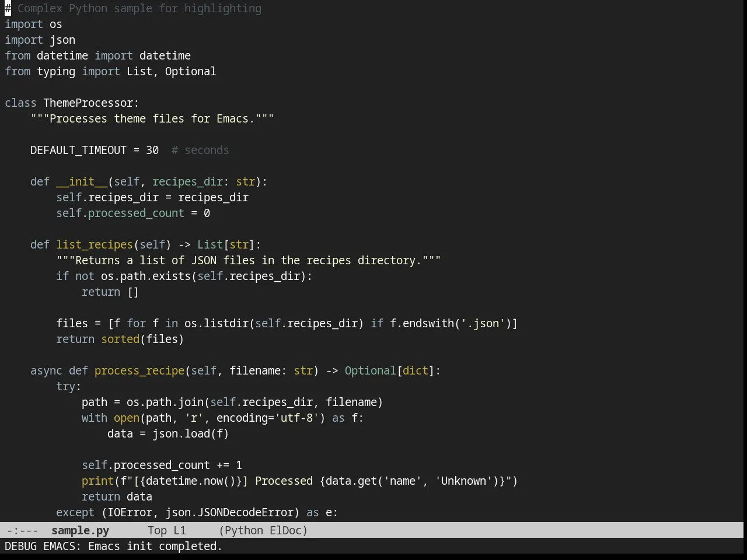
Task: Click the docstring "Returns a list of JSON files"
Action: (249, 261)
